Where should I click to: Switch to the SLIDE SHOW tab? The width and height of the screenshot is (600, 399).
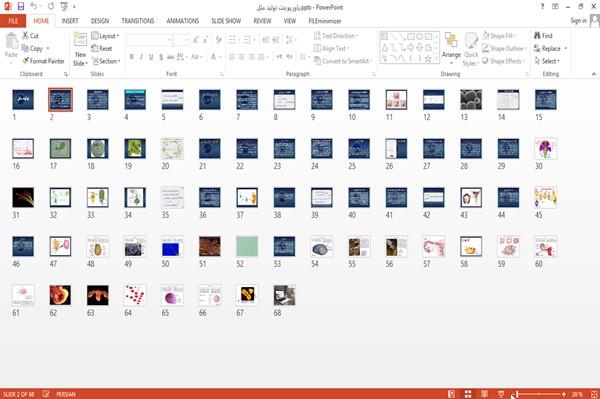click(x=226, y=21)
